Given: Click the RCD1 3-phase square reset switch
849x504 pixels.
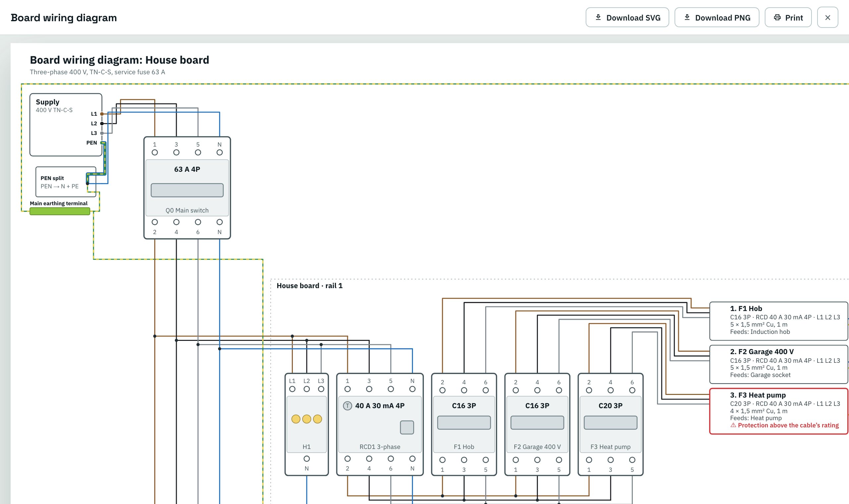Looking at the screenshot, I should 407,427.
